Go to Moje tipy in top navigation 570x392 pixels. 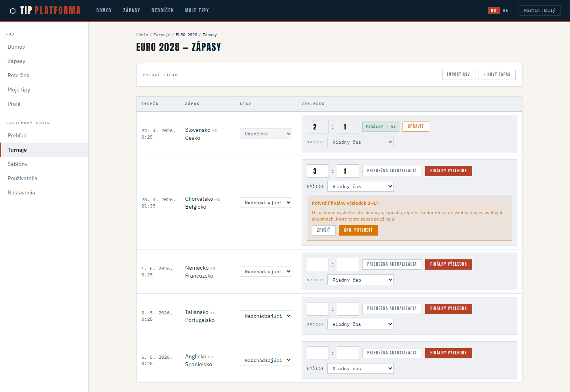197,11
